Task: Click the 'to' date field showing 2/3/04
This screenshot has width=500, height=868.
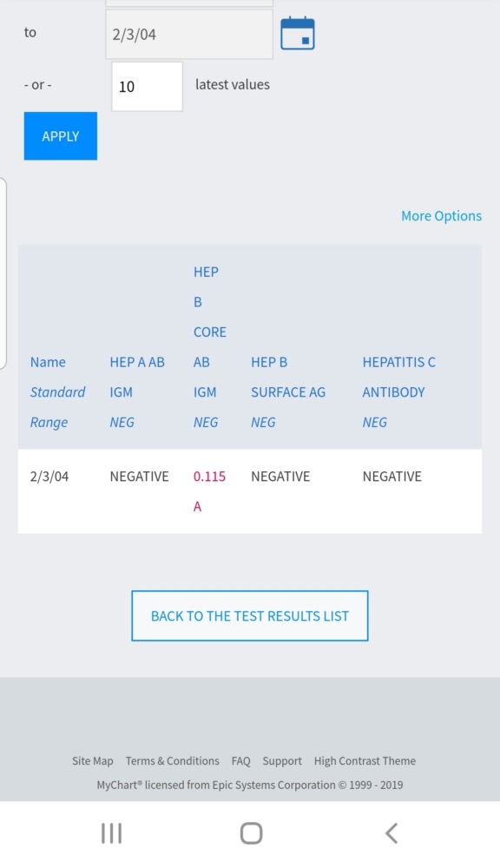Action: (x=189, y=35)
